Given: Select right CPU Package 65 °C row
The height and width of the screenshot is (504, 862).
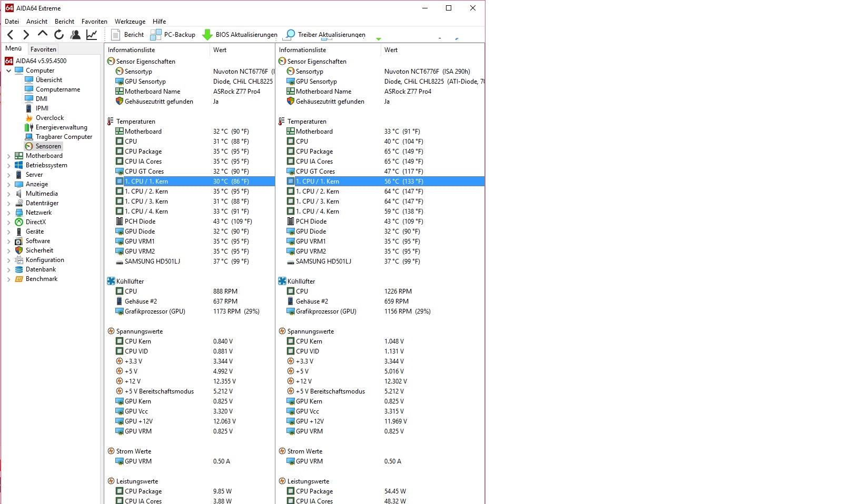Looking at the screenshot, I should pyautogui.click(x=380, y=152).
